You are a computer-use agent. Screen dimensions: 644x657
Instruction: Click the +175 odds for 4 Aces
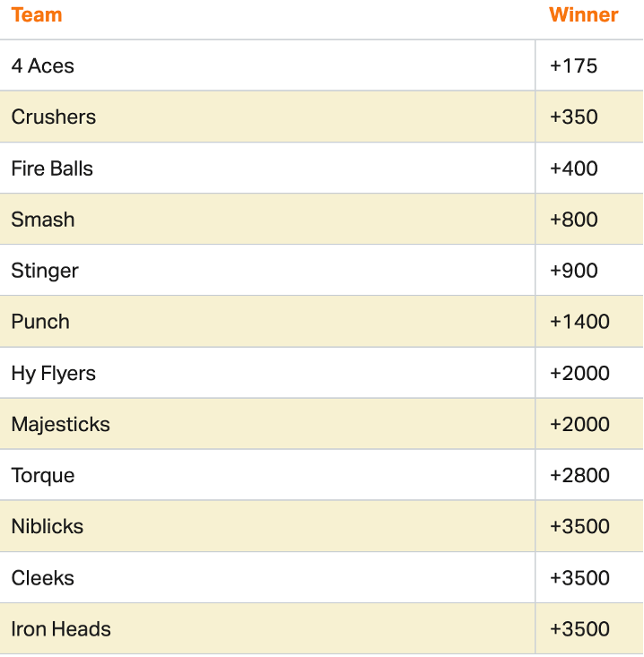coord(573,65)
